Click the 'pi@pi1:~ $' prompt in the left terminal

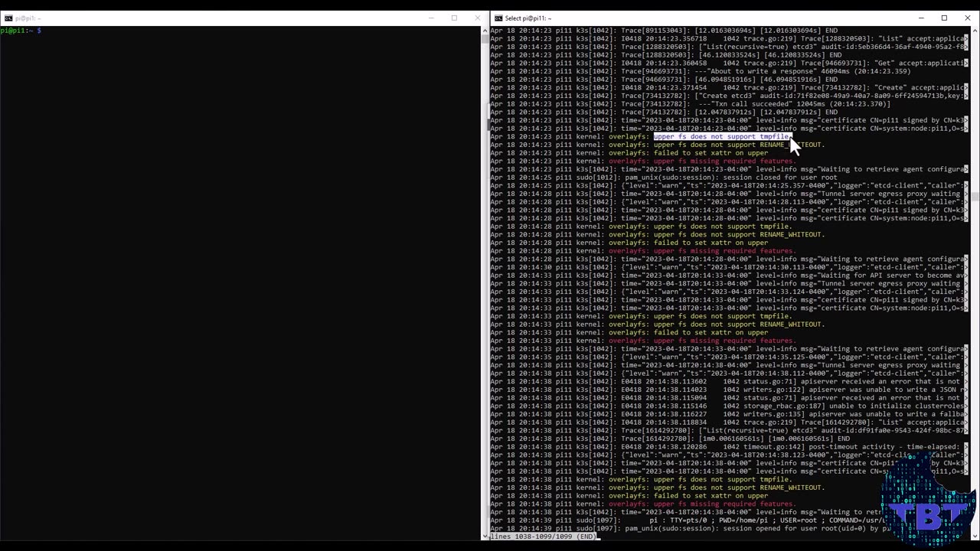(x=21, y=31)
